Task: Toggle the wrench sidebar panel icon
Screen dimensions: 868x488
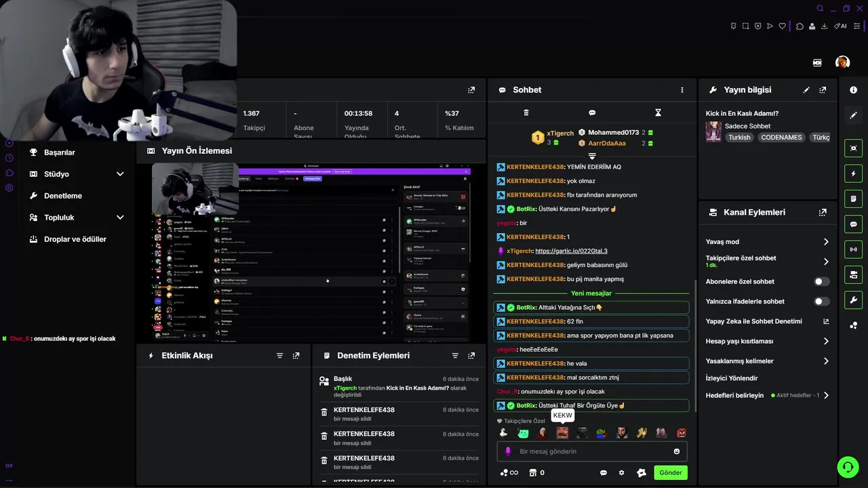Action: [853, 300]
